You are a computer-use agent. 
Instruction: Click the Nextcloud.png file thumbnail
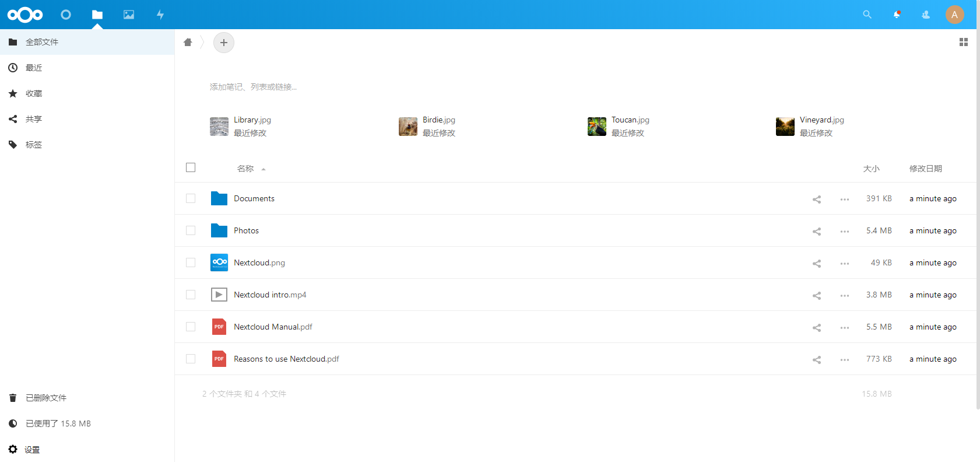coord(219,262)
